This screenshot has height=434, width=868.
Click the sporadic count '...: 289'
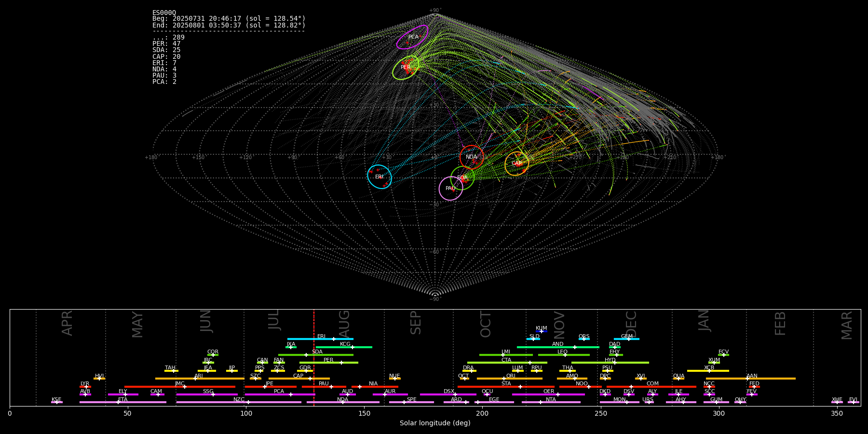[168, 38]
